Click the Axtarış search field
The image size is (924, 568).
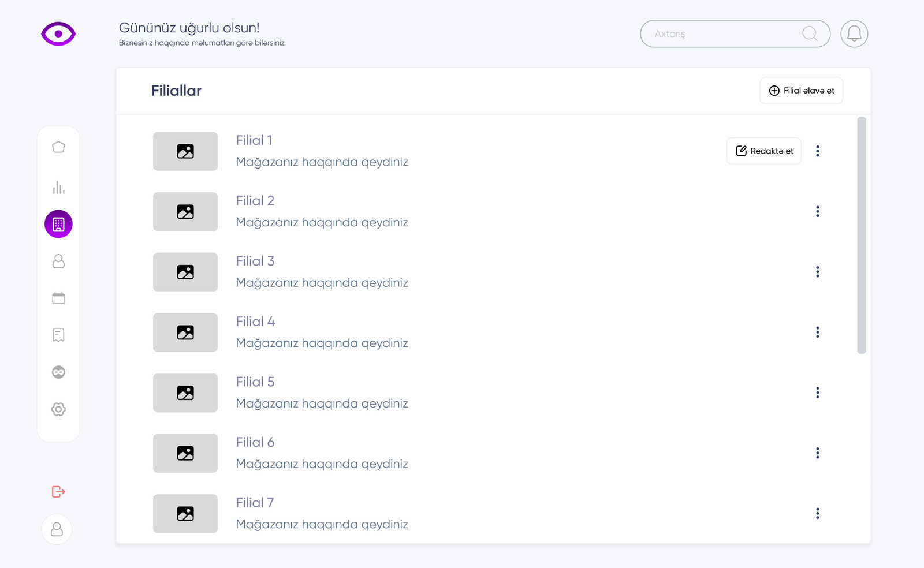(x=722, y=34)
